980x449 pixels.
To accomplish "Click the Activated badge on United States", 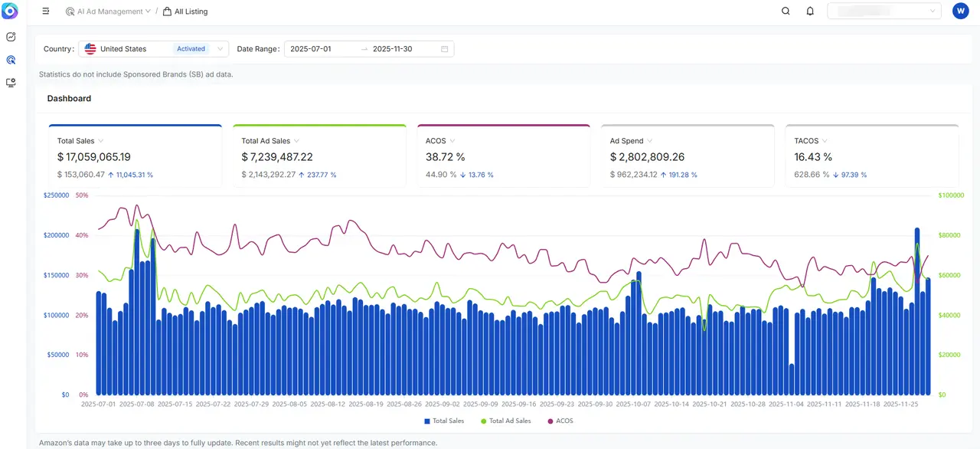I will coord(191,48).
